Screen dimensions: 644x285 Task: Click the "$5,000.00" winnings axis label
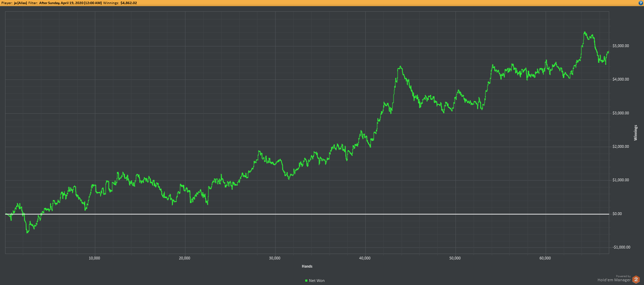[x=621, y=46]
